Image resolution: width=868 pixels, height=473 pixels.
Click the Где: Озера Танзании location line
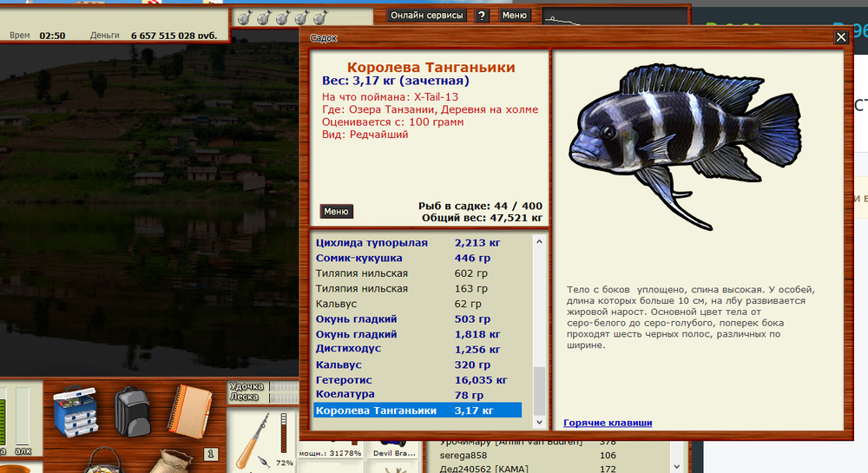430,109
